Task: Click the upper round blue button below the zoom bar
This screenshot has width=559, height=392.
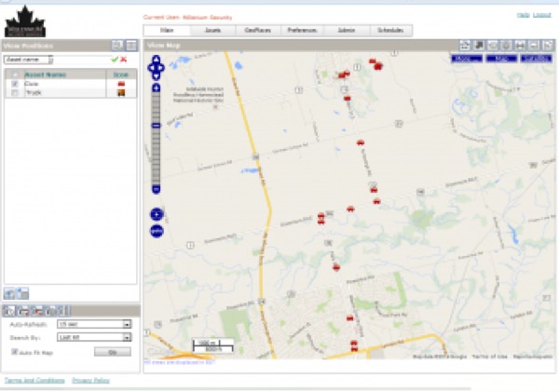Action: (x=157, y=214)
